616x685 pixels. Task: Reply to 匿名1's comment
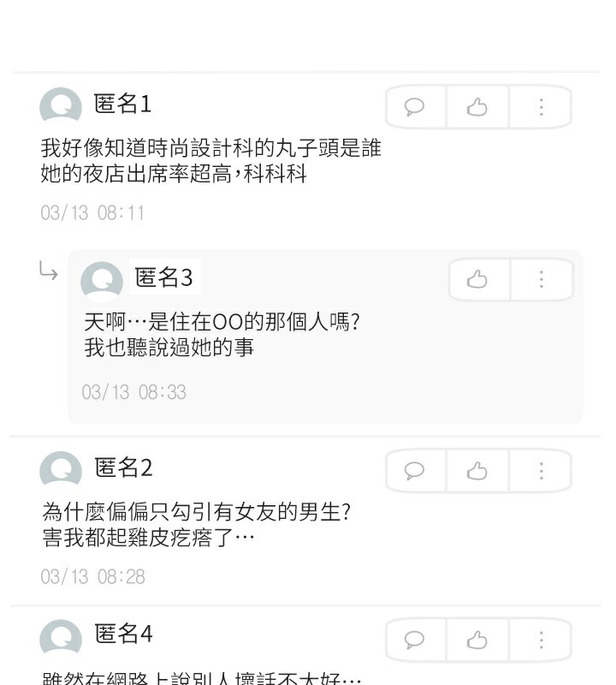(415, 107)
